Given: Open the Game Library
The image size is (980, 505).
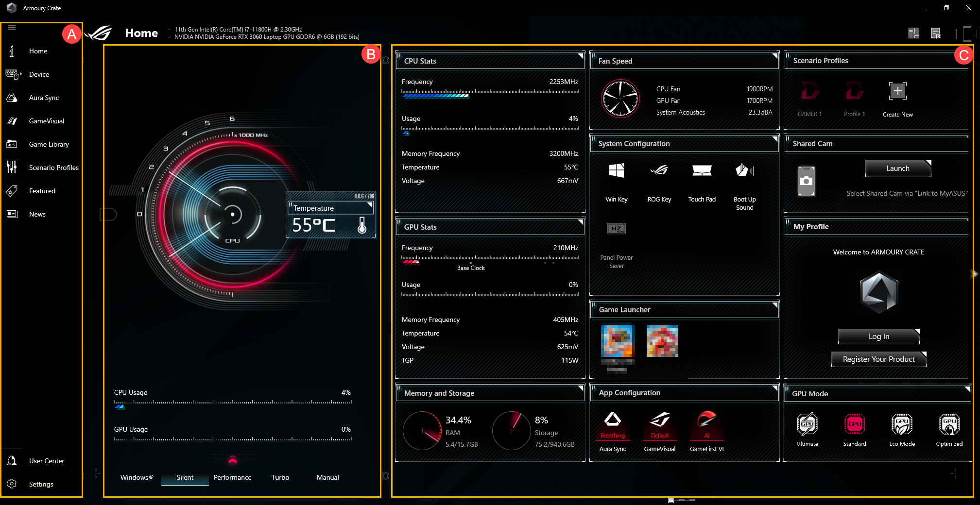Looking at the screenshot, I should click(x=49, y=144).
